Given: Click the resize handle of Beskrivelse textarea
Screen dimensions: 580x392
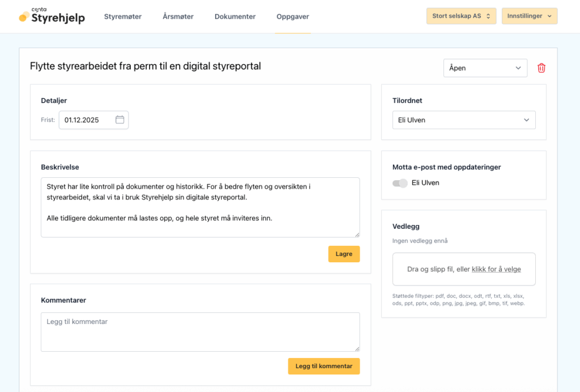Looking at the screenshot, I should click(x=356, y=234).
